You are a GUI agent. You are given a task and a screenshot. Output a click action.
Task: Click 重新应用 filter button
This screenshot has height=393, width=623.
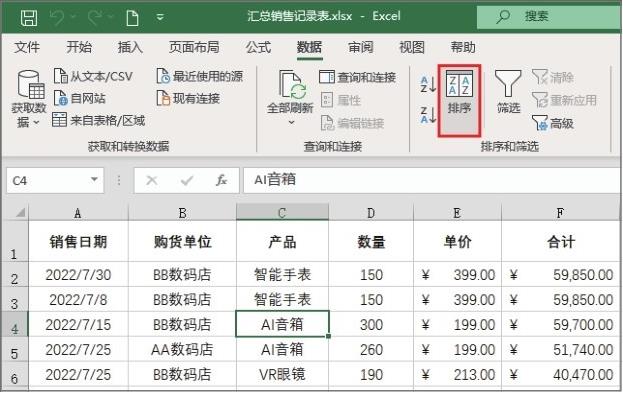click(564, 100)
